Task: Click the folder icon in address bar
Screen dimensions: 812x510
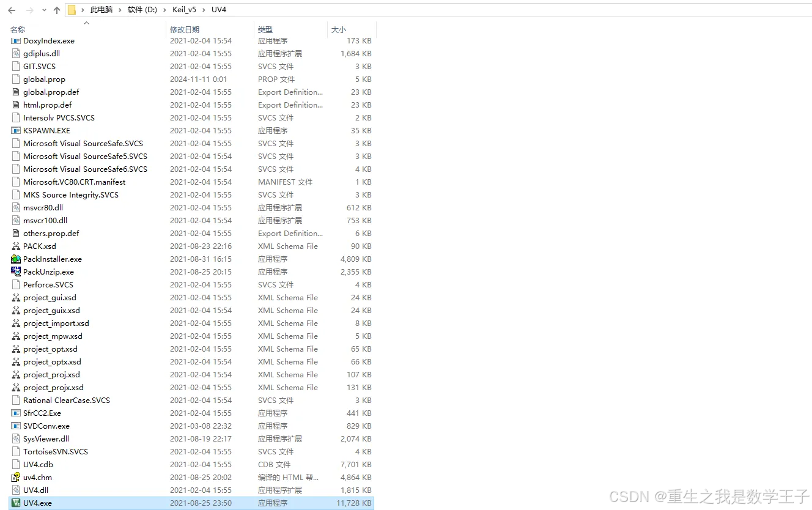Action: [72, 10]
